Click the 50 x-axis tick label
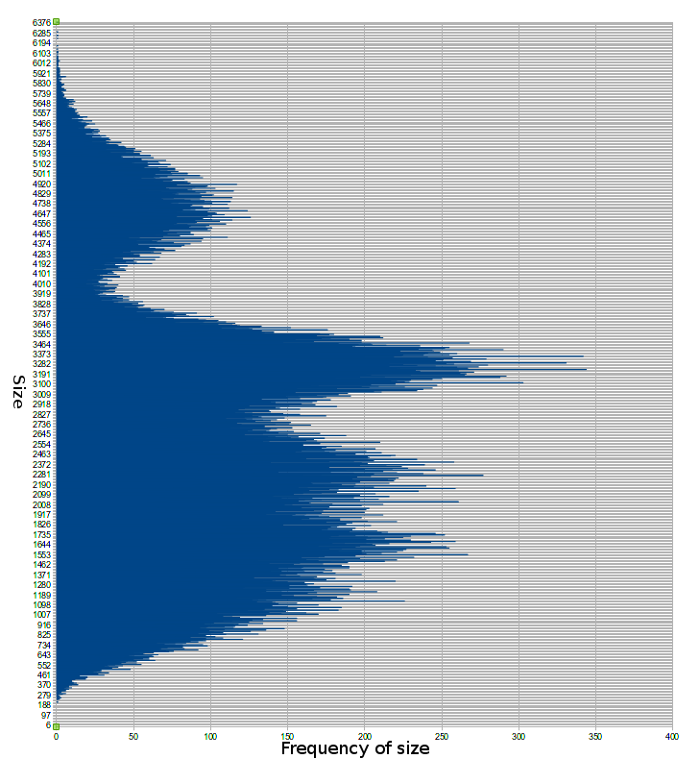This screenshot has height=759, width=700. click(x=134, y=736)
